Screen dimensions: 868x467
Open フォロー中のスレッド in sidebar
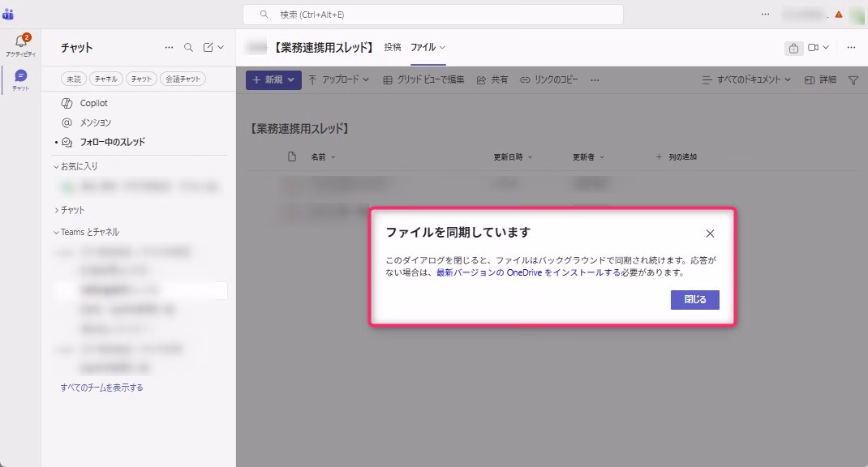(x=112, y=142)
